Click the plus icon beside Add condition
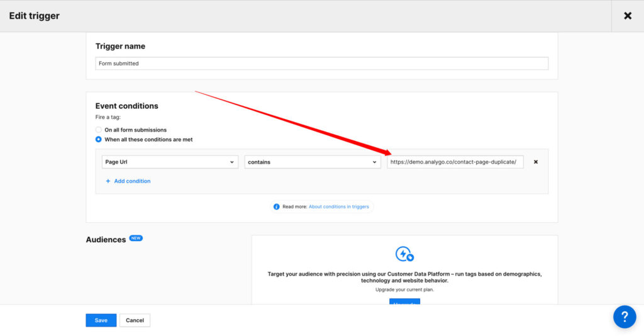This screenshot has height=336, width=644. (x=108, y=181)
